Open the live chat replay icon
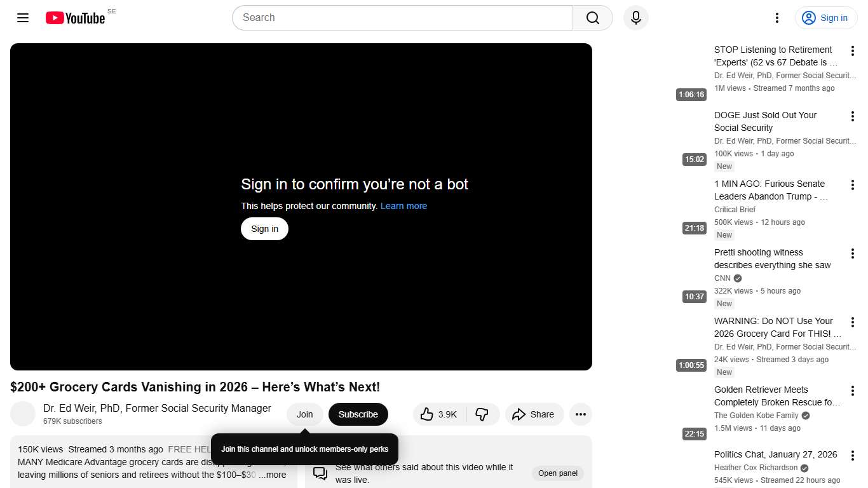 coord(320,473)
